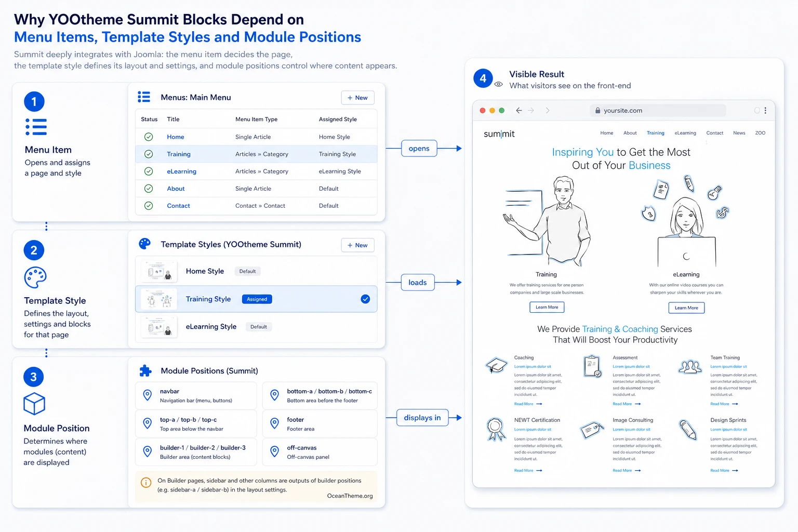Open the Training menu item title link
The image size is (798, 532).
click(179, 154)
